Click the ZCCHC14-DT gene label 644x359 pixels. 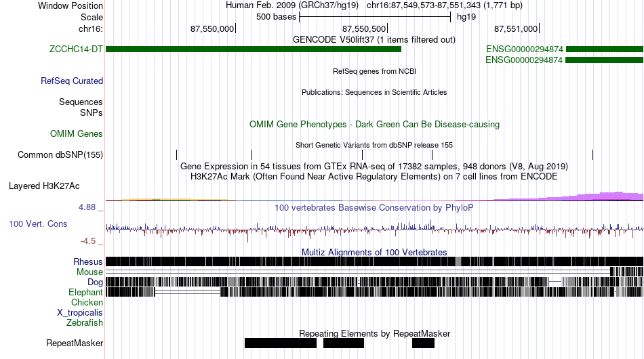tap(76, 49)
